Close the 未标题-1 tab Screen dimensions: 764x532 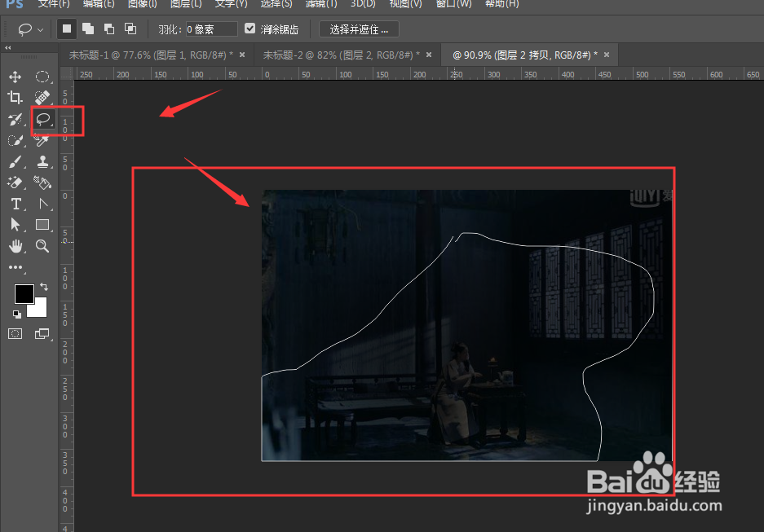pyautogui.click(x=242, y=55)
